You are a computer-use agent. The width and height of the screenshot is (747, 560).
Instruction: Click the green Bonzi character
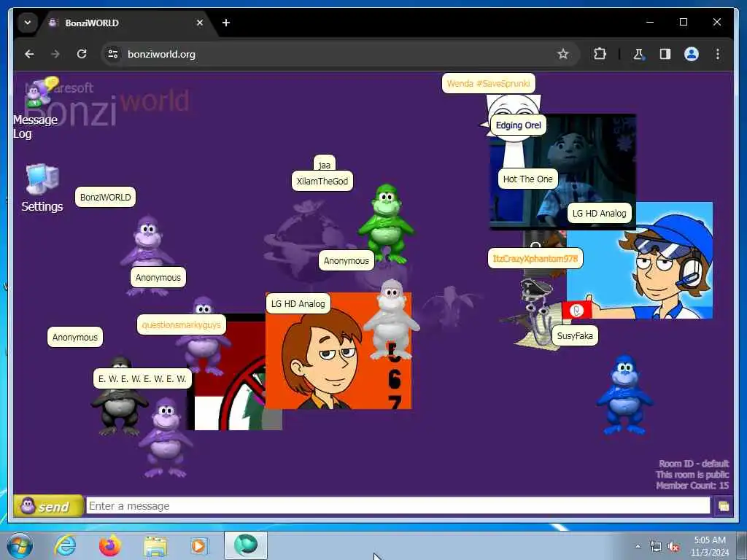pos(387,223)
